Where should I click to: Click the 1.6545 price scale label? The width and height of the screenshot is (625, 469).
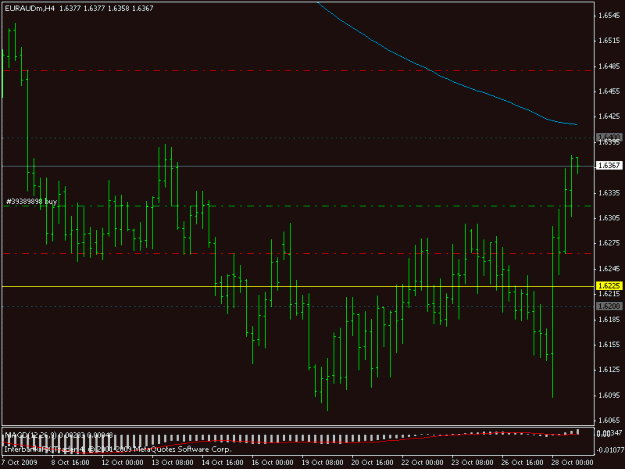609,16
